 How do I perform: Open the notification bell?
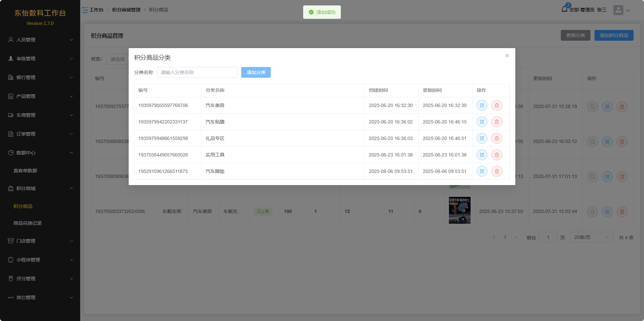pos(565,9)
